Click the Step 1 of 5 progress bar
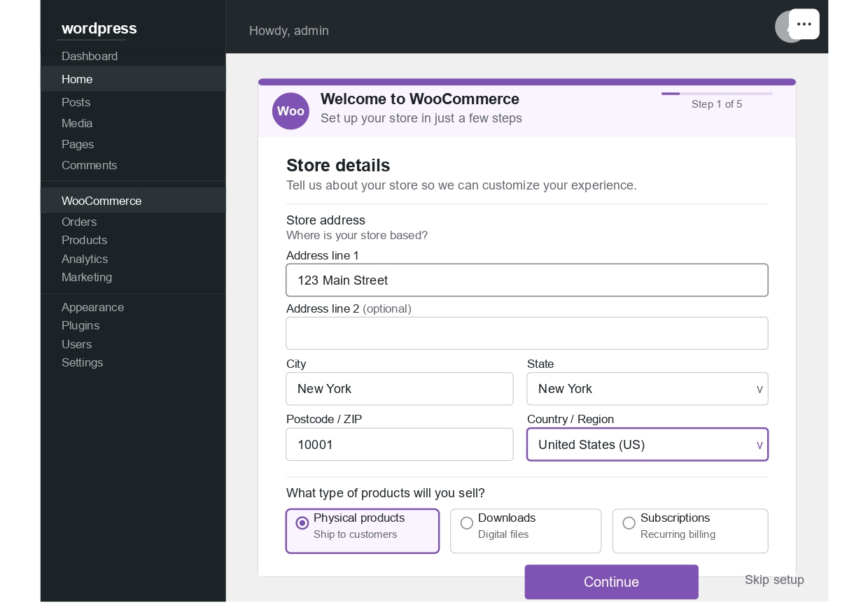Image resolution: width=868 pixels, height=612 pixels. pos(717,93)
